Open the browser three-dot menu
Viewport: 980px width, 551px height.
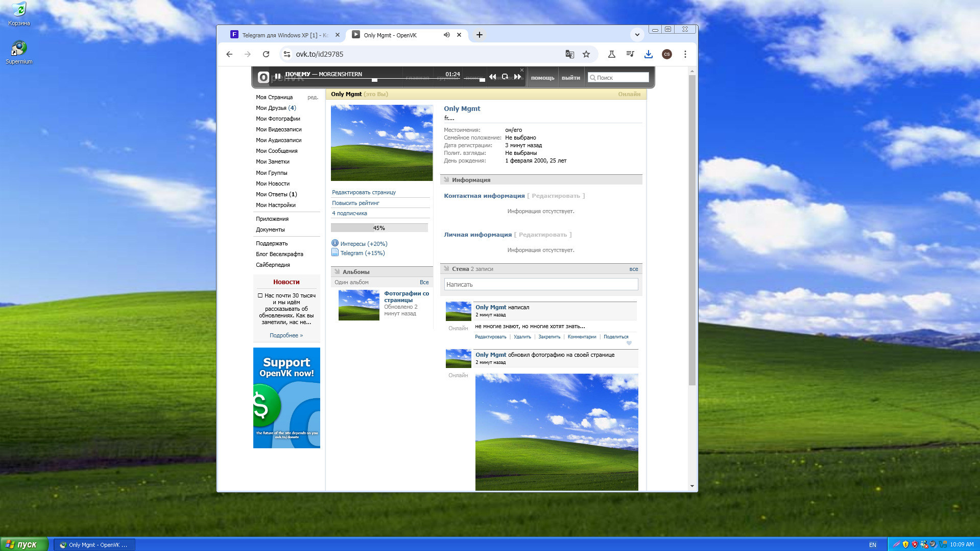point(685,54)
